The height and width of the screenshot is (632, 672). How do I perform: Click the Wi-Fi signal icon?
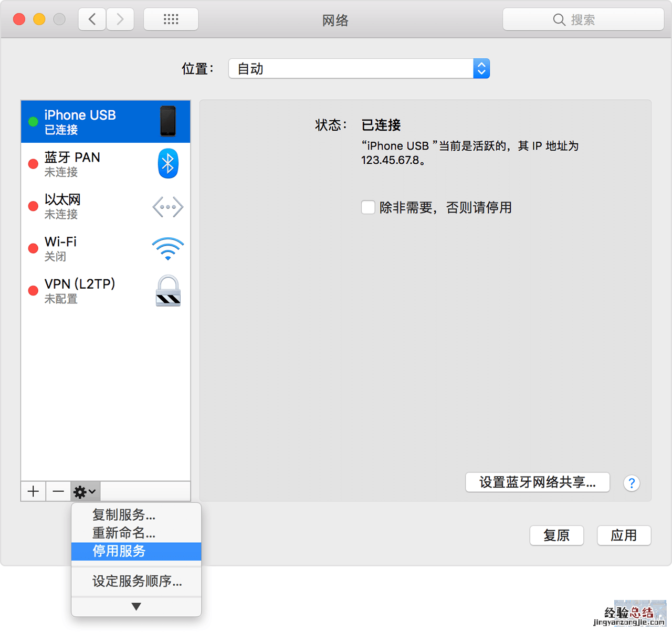(168, 249)
